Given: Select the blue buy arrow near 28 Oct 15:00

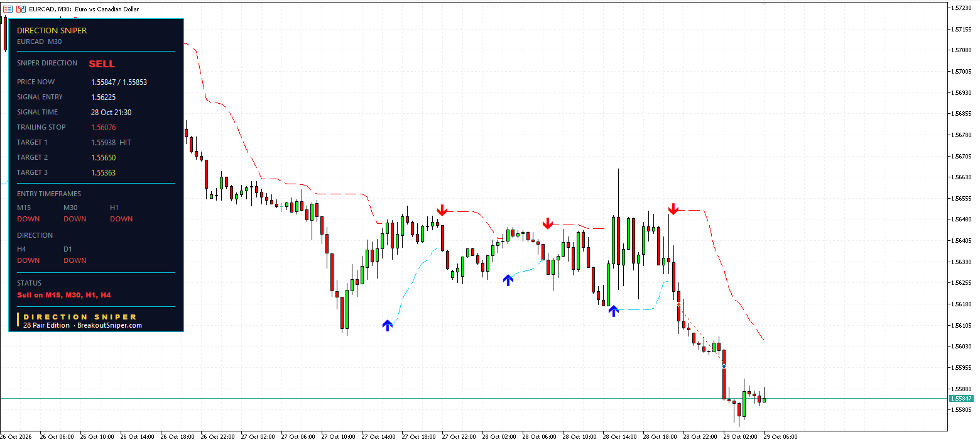Looking at the screenshot, I should (x=614, y=310).
